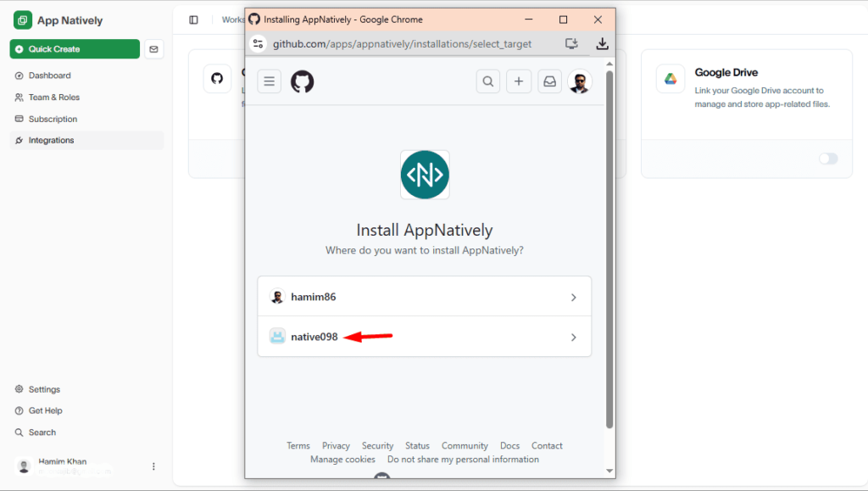Viewport: 868px width, 491px height.
Task: Open the Contact footer link
Action: (x=547, y=445)
